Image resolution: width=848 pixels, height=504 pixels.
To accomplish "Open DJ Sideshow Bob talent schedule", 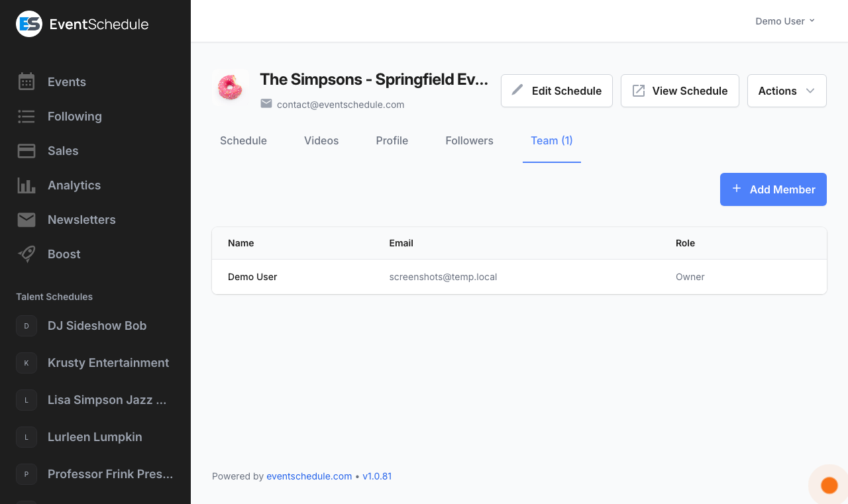I will pos(97,326).
